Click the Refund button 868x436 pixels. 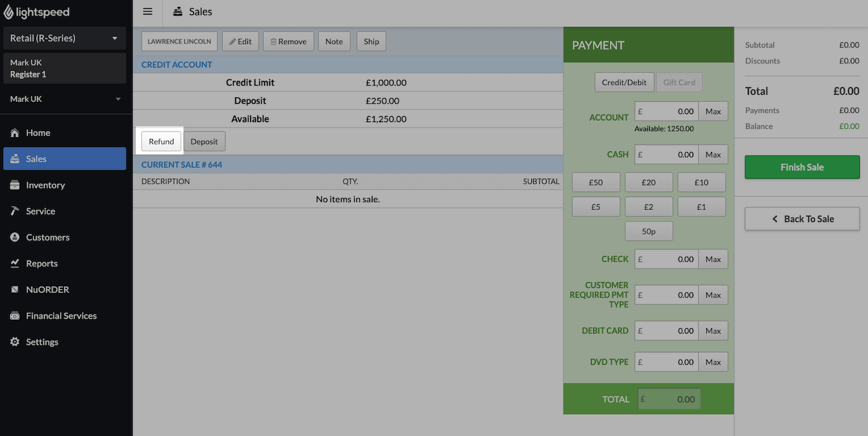click(x=161, y=141)
